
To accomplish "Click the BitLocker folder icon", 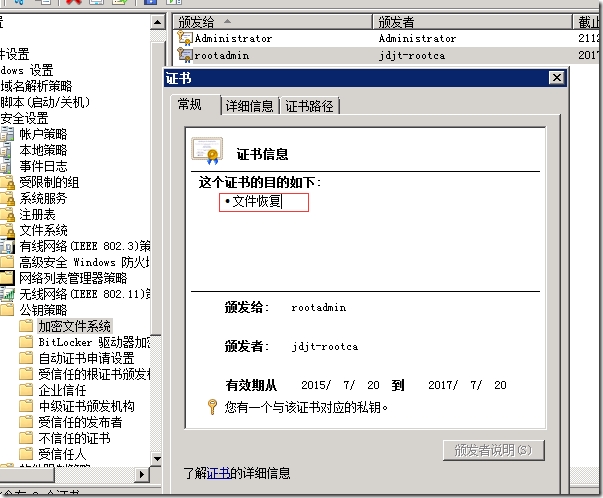I will pyautogui.click(x=26, y=342).
